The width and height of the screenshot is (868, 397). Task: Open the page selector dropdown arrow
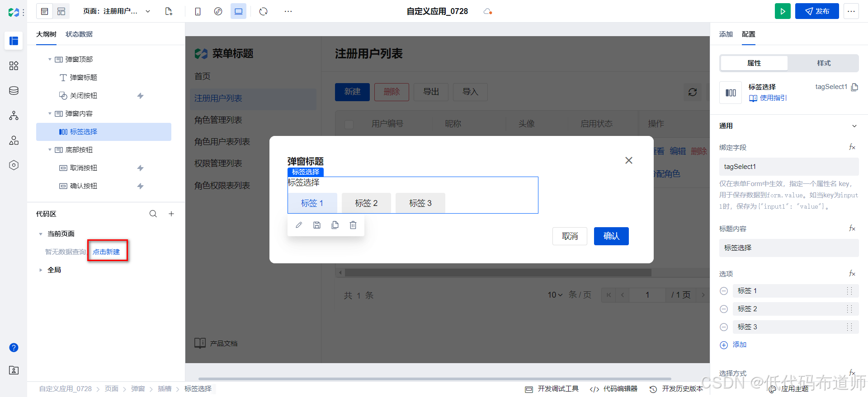click(x=148, y=11)
